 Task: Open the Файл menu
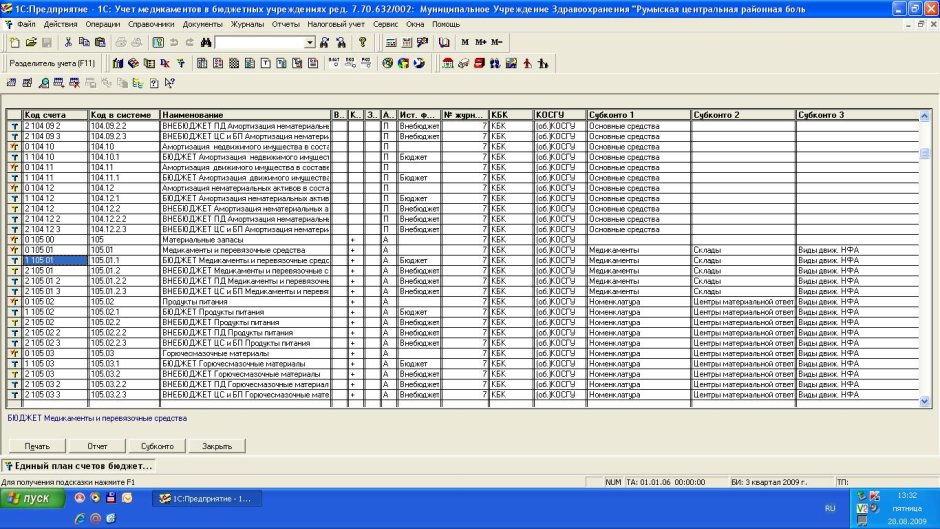click(x=26, y=24)
